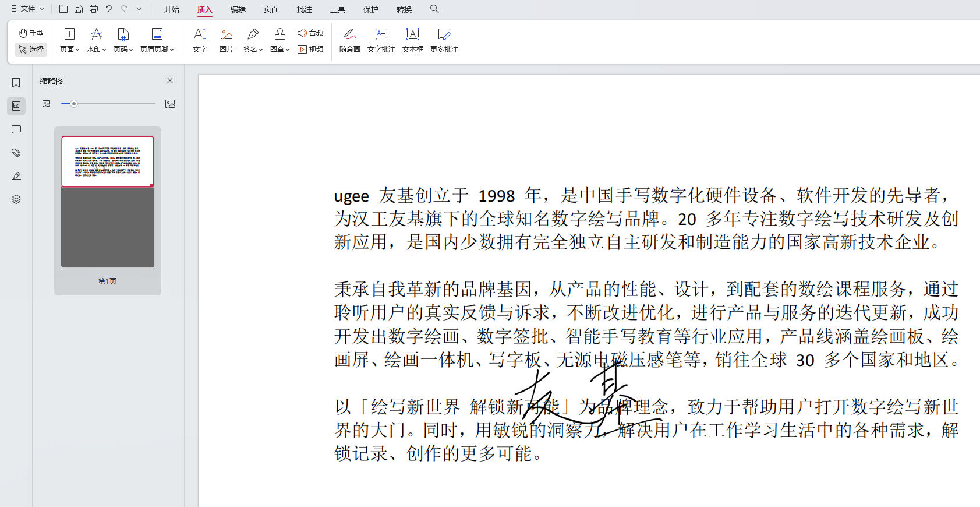The height and width of the screenshot is (507, 980).
Task: Click the redo arrow
Action: pos(124,9)
